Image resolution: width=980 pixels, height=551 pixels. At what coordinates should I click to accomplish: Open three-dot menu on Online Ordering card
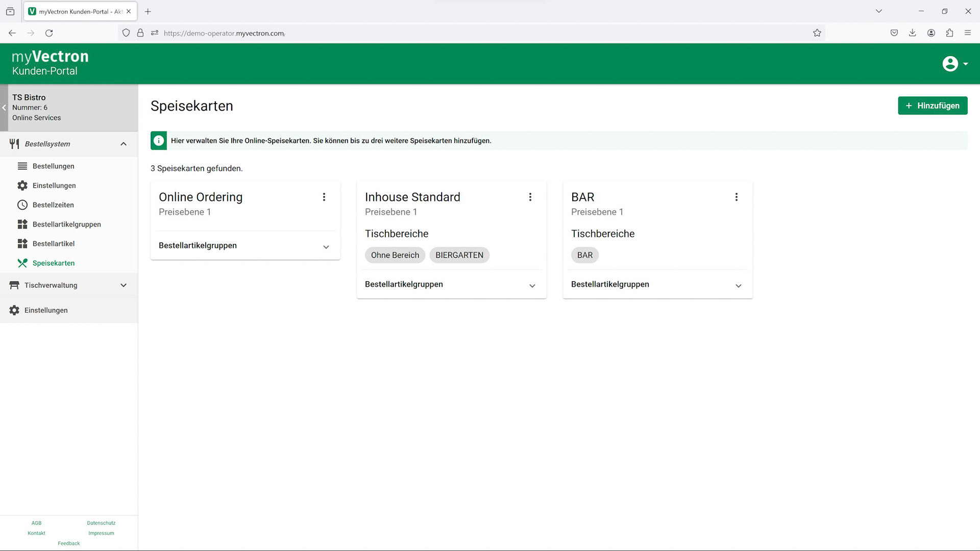pyautogui.click(x=324, y=197)
